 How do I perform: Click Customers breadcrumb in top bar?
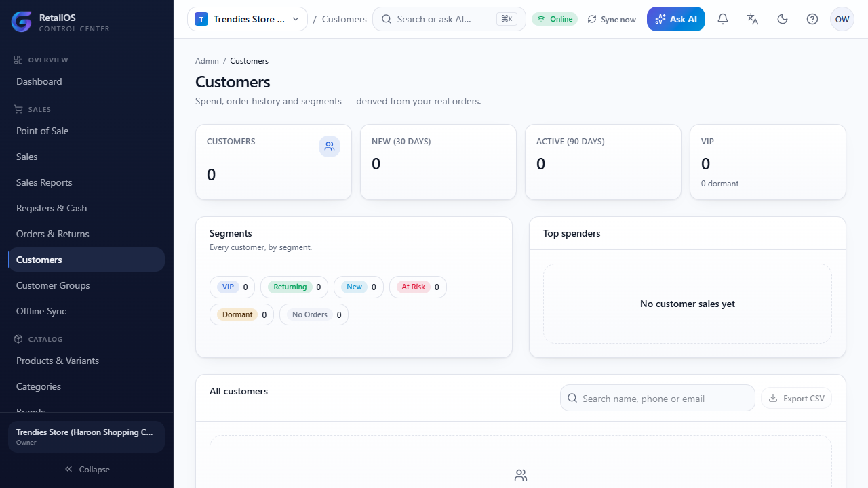tap(344, 19)
